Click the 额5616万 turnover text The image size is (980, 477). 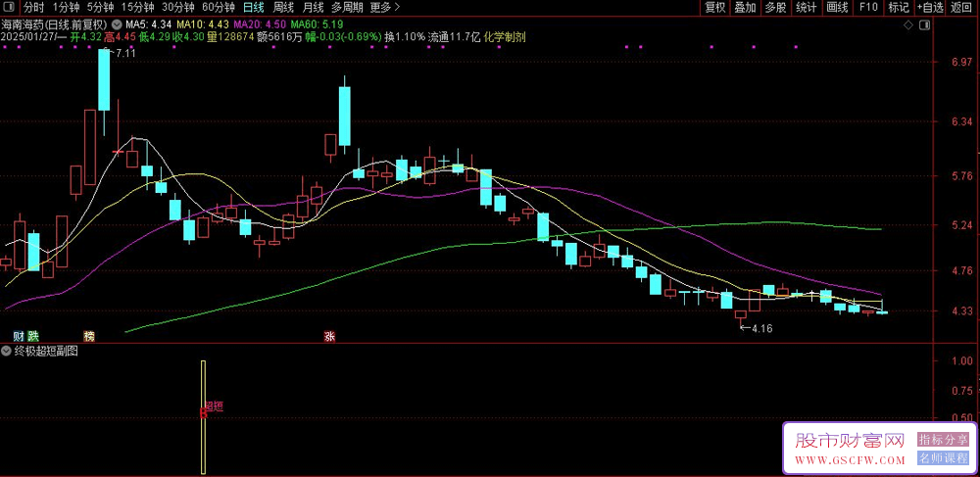click(x=281, y=37)
